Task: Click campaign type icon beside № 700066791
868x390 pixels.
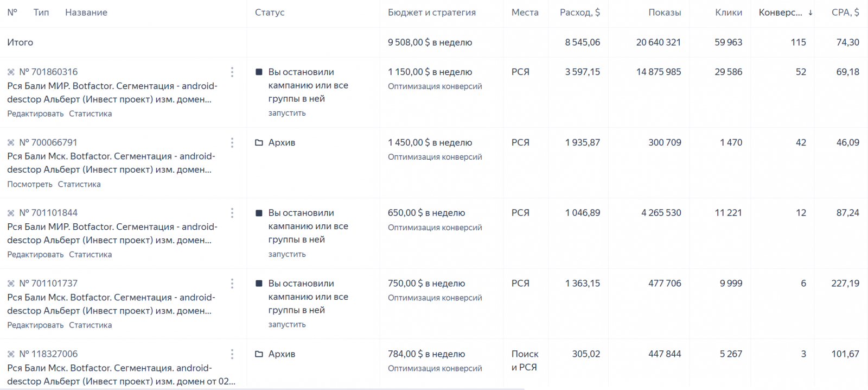Action: coord(11,142)
